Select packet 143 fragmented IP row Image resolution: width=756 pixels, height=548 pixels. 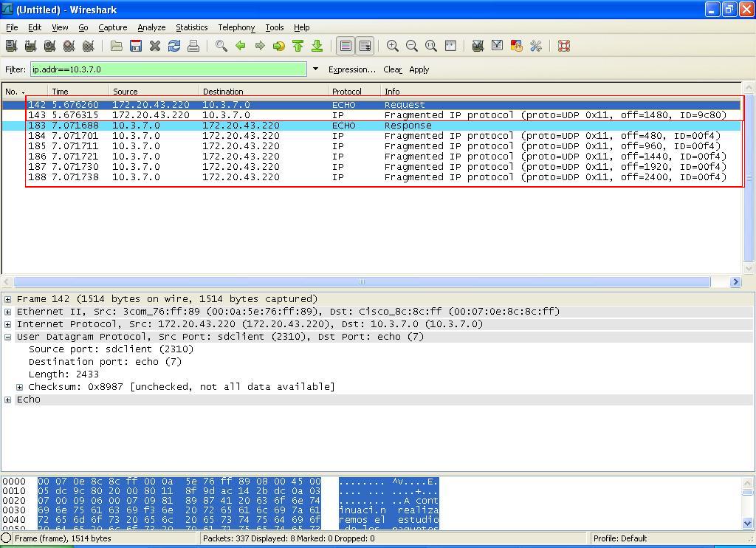coord(371,114)
